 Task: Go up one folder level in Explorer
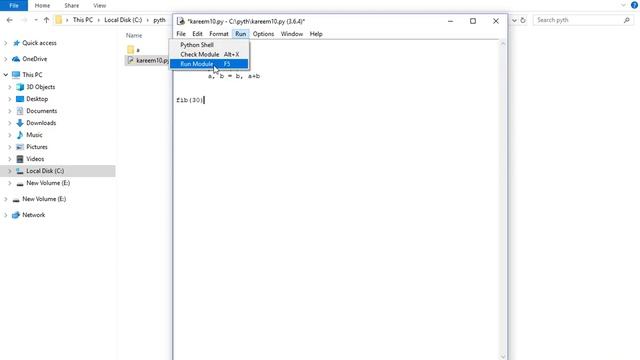click(46, 20)
